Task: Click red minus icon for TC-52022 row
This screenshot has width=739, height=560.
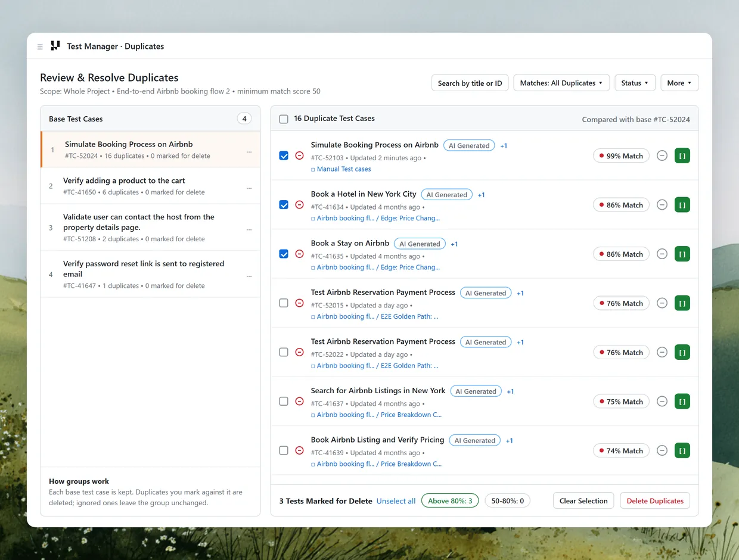Action: coord(299,352)
